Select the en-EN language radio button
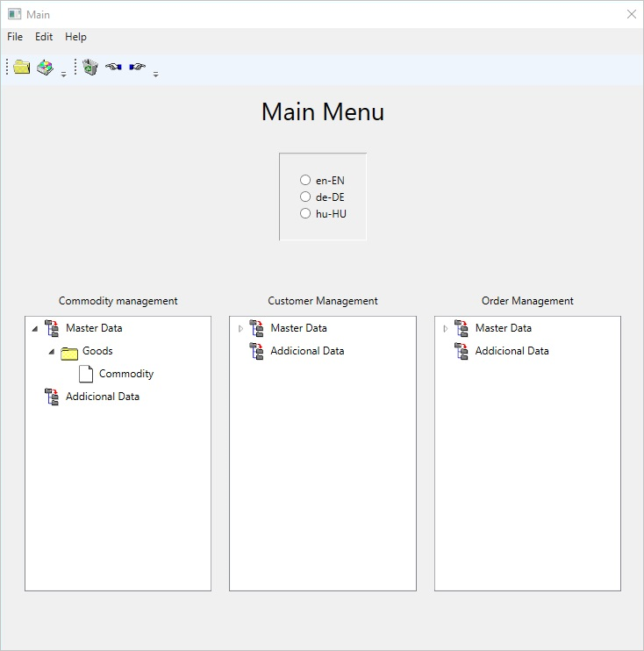Viewport: 644px width, 651px height. pos(305,180)
